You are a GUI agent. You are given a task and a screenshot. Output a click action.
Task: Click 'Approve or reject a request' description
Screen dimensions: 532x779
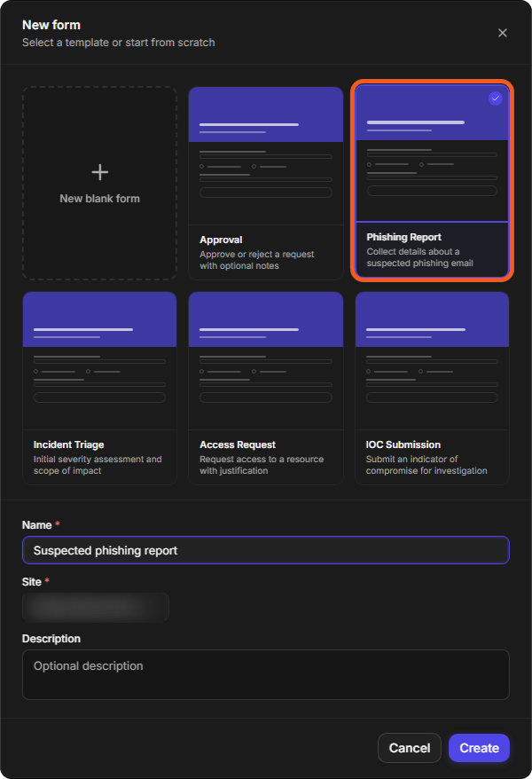(256, 260)
